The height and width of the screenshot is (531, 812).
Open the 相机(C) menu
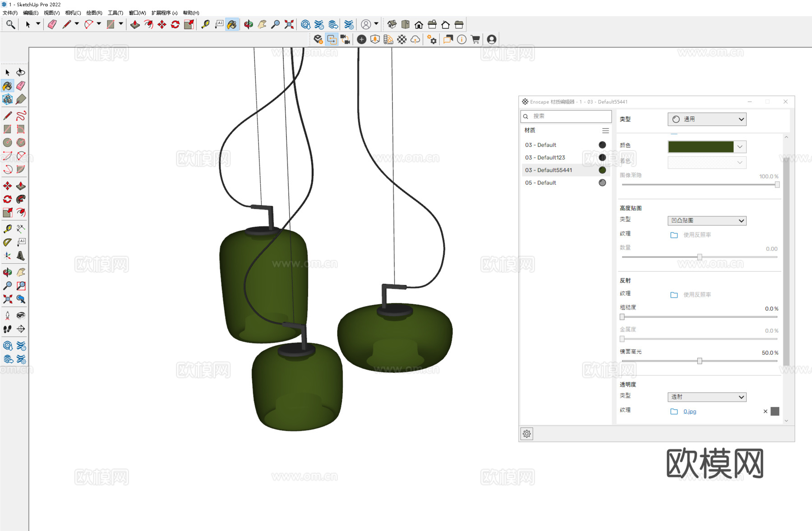coord(73,13)
